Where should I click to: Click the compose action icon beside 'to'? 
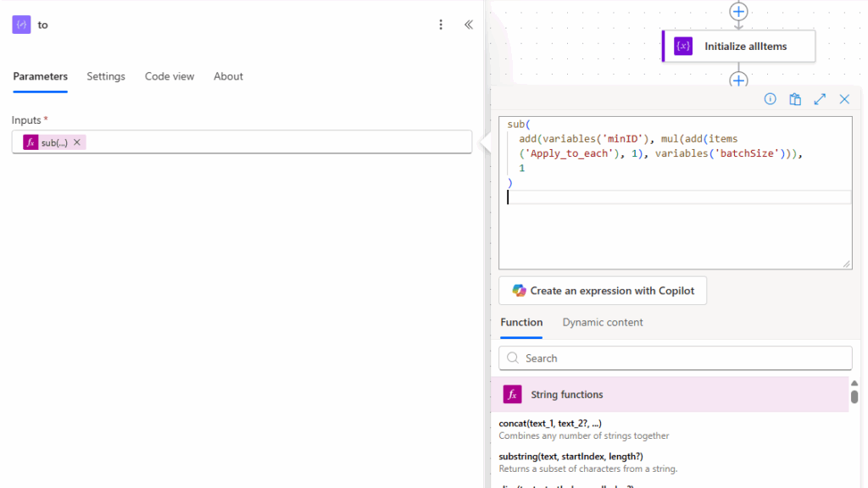pyautogui.click(x=21, y=25)
